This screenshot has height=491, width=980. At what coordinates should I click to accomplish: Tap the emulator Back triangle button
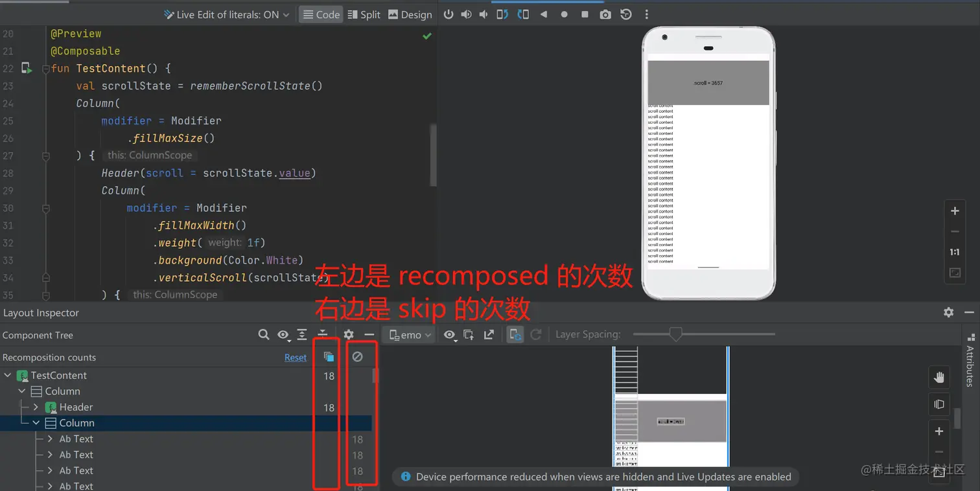tap(543, 14)
